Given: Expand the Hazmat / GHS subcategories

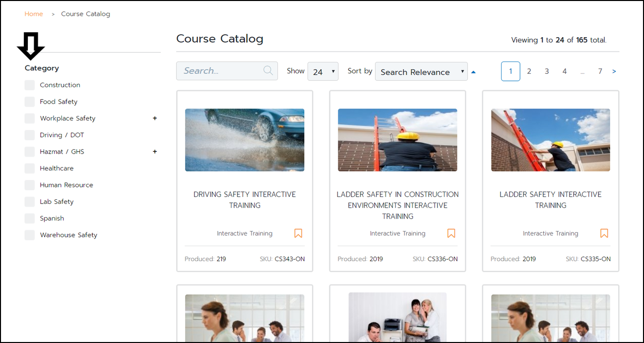Looking at the screenshot, I should (155, 152).
